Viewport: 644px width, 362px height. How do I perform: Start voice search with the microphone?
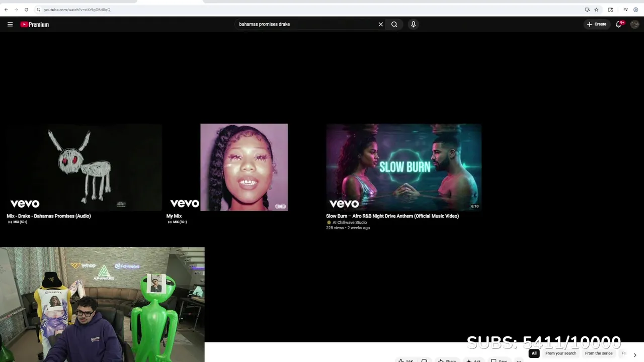pos(413,24)
